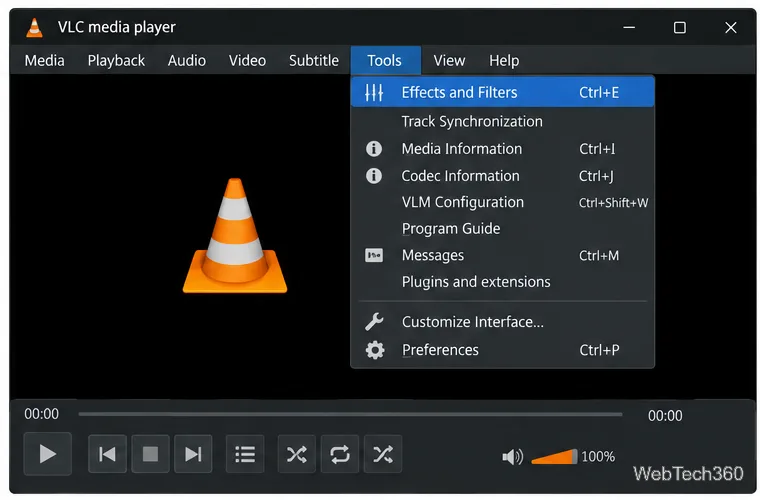
Task: Open the Media menu
Action: tap(45, 61)
